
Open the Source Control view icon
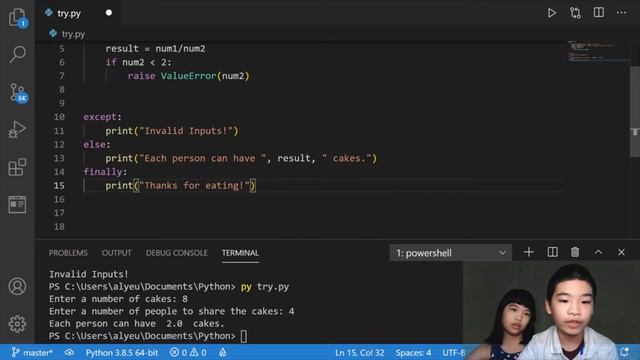click(18, 93)
